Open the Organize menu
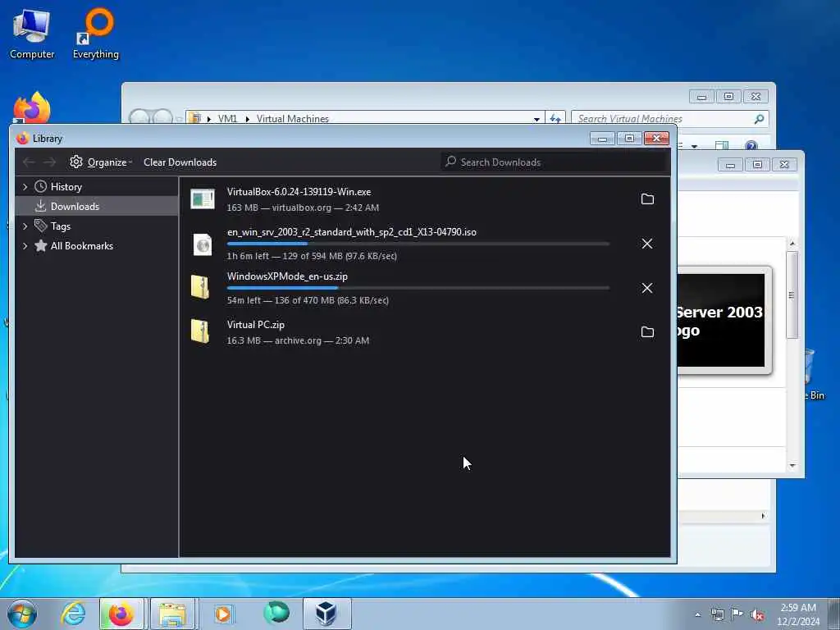 click(101, 162)
